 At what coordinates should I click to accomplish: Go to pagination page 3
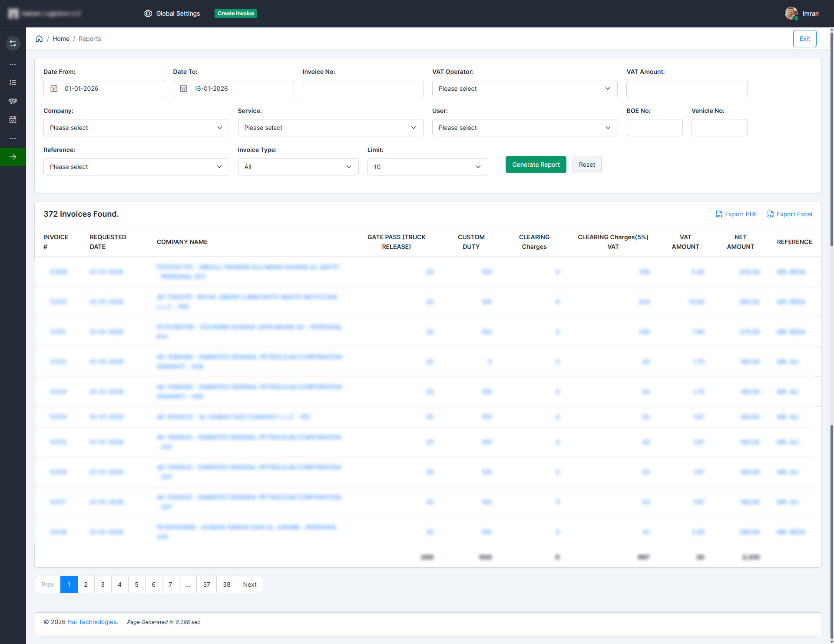click(103, 585)
